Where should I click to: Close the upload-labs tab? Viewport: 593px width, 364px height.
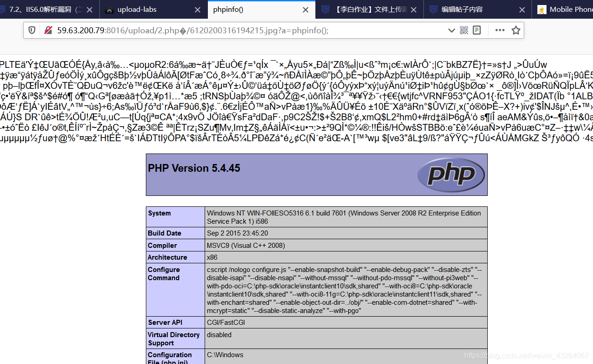197,10
